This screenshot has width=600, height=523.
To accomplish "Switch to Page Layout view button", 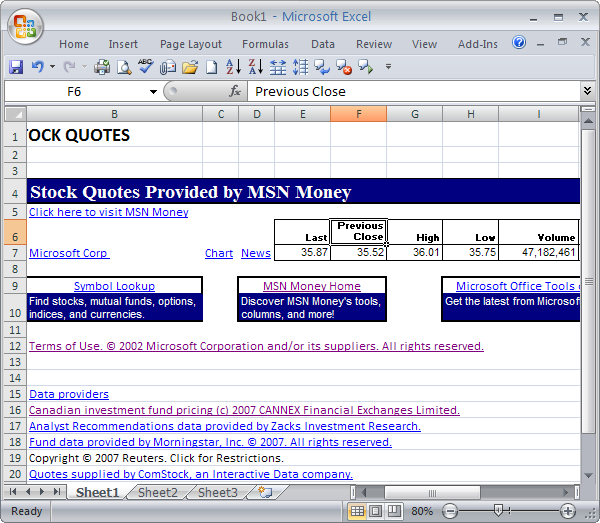I will (375, 511).
